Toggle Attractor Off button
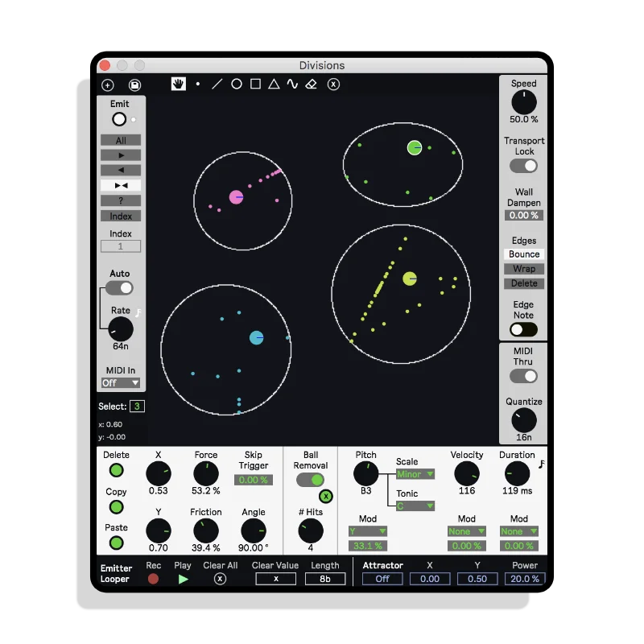 click(x=382, y=579)
